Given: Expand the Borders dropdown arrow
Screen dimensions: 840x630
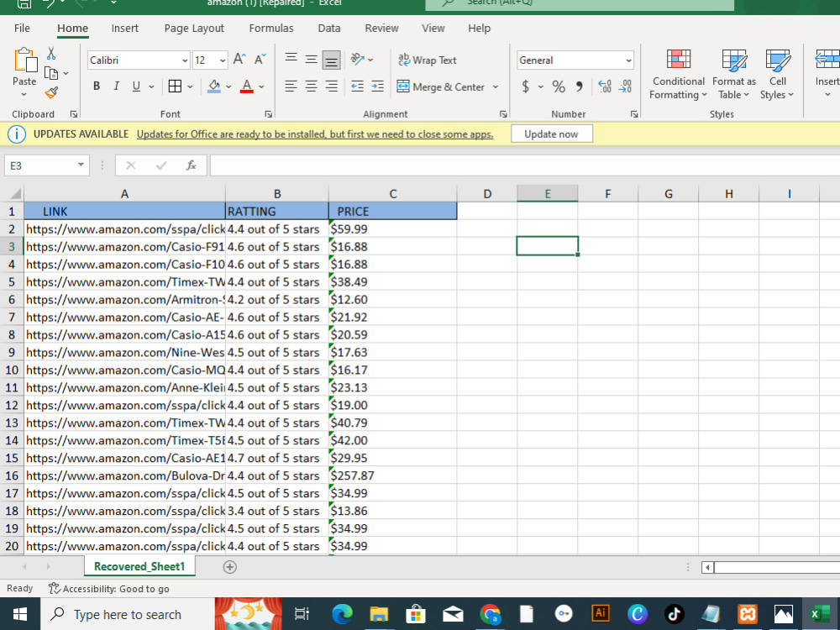Looking at the screenshot, I should tap(190, 87).
